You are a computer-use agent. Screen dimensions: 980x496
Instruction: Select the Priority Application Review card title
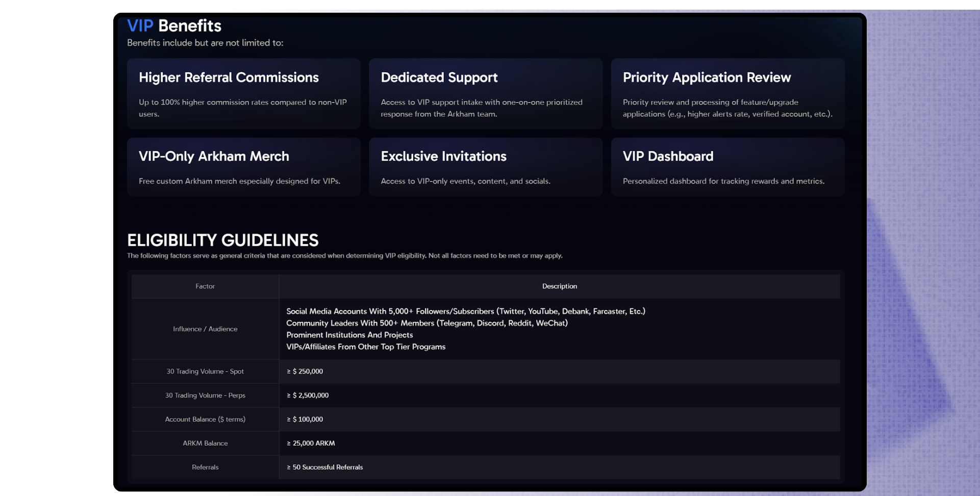[707, 77]
